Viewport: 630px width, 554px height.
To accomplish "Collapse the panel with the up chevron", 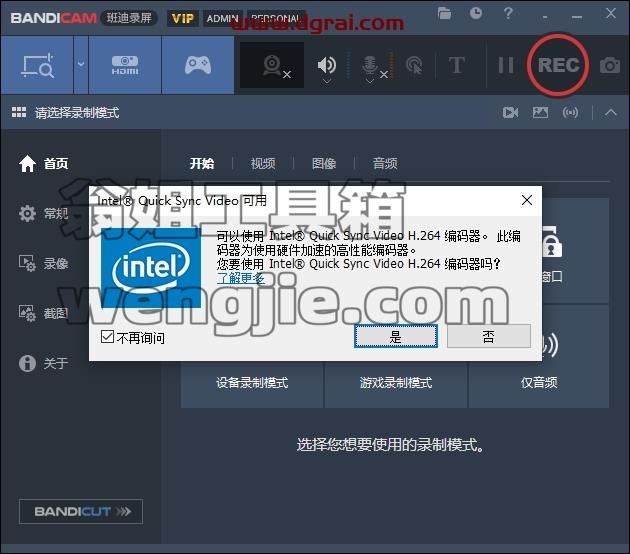I will (x=611, y=112).
